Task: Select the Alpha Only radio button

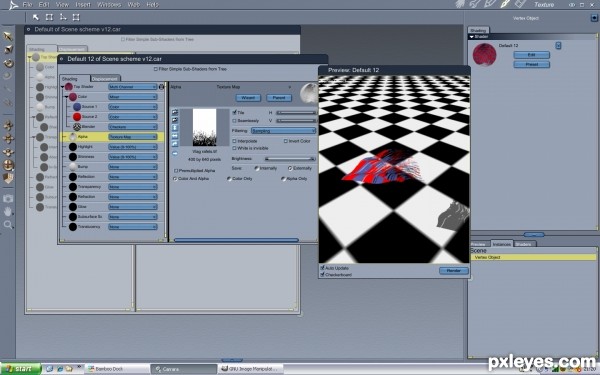Action: [x=284, y=179]
